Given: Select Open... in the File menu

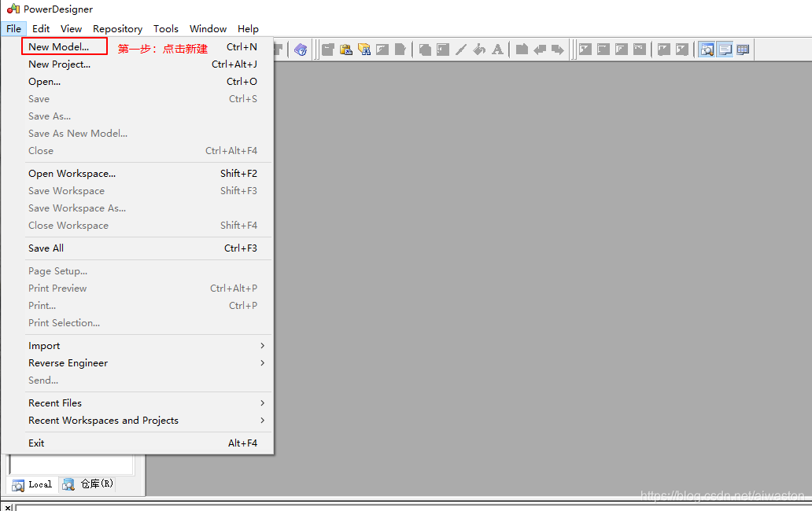Looking at the screenshot, I should (x=138, y=81).
